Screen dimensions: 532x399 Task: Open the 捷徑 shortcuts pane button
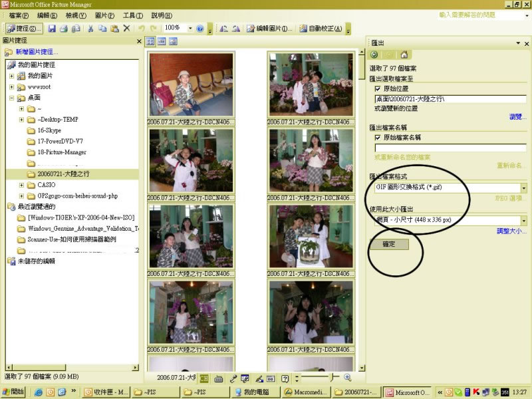coord(24,29)
